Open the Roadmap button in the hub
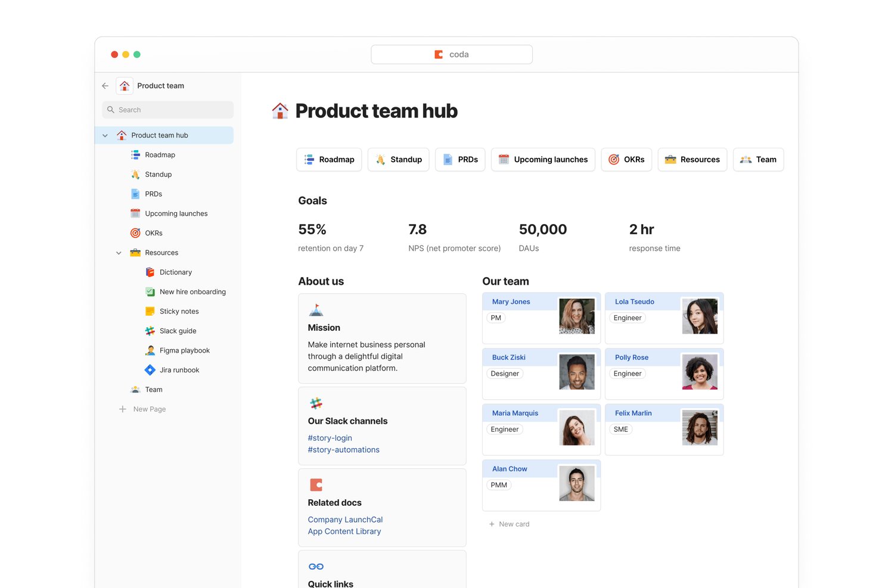Image resolution: width=882 pixels, height=588 pixels. (x=329, y=160)
